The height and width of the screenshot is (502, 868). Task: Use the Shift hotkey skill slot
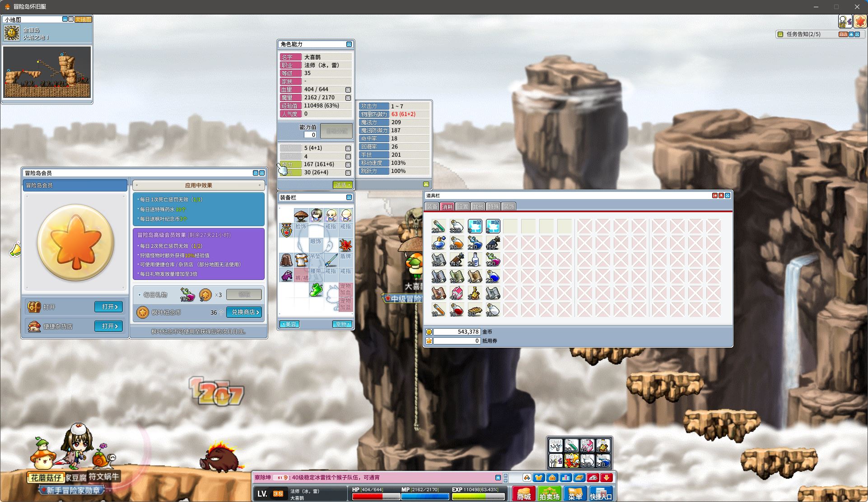pos(555,446)
